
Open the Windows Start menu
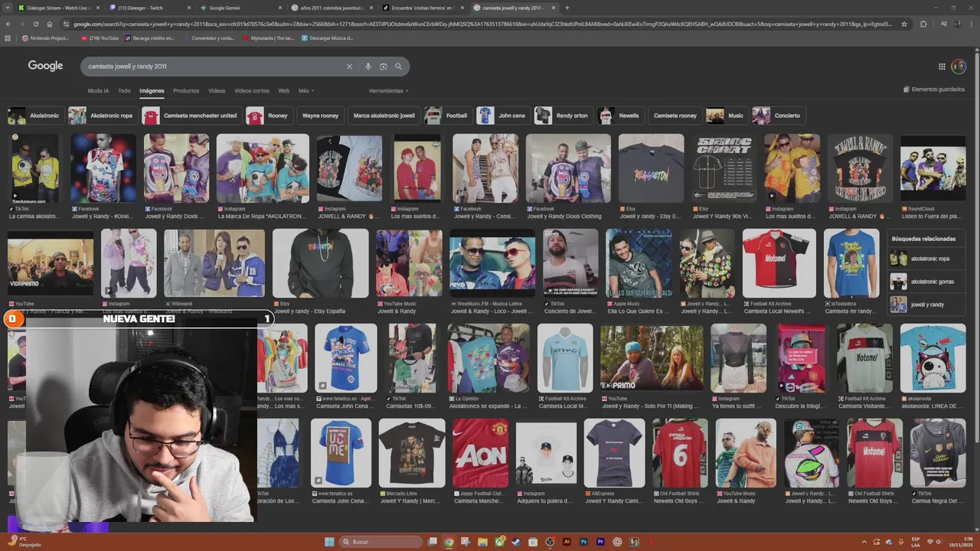pyautogui.click(x=329, y=542)
